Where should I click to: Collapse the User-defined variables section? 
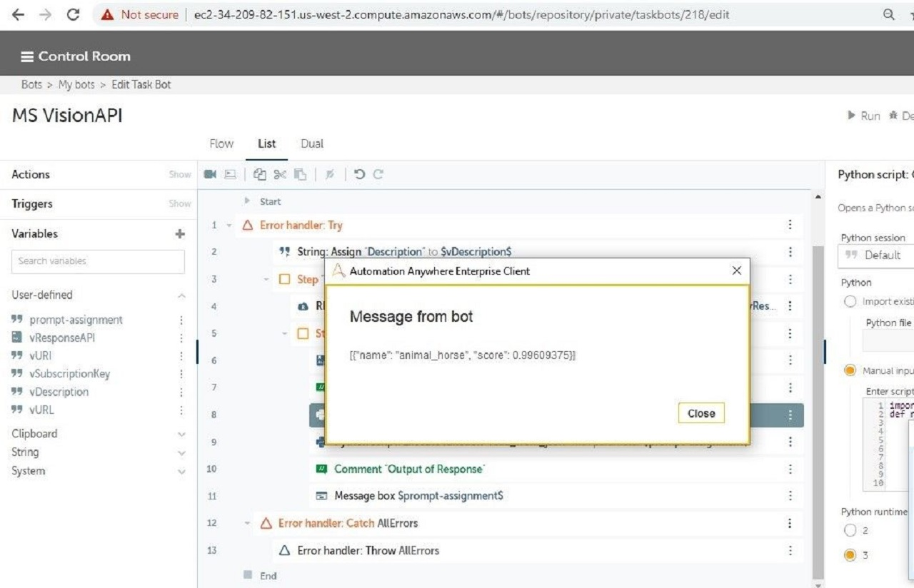coord(181,295)
